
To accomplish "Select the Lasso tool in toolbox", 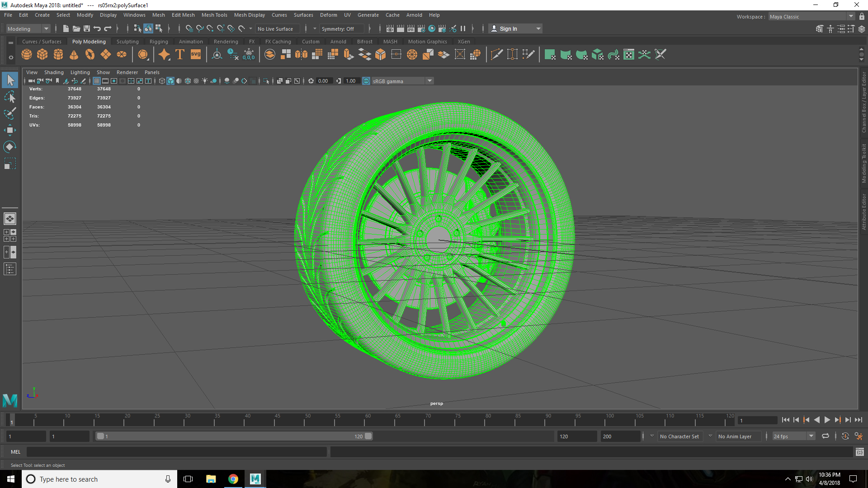I will [10, 97].
